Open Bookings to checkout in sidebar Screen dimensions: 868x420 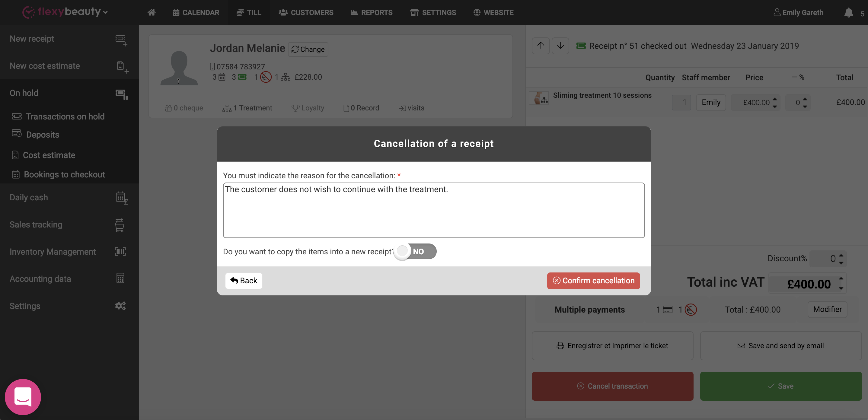58,174
